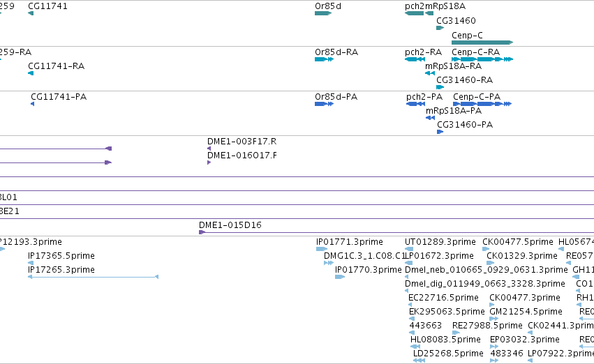Viewport: 594px width, 364px height.
Task: Open the IP17265.3prime EST label
Action: point(61,269)
